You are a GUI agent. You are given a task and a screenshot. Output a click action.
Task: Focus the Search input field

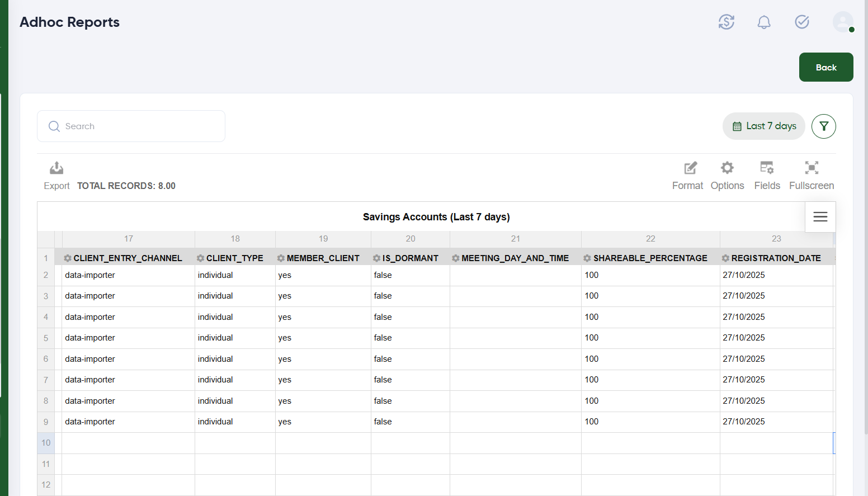(x=140, y=126)
